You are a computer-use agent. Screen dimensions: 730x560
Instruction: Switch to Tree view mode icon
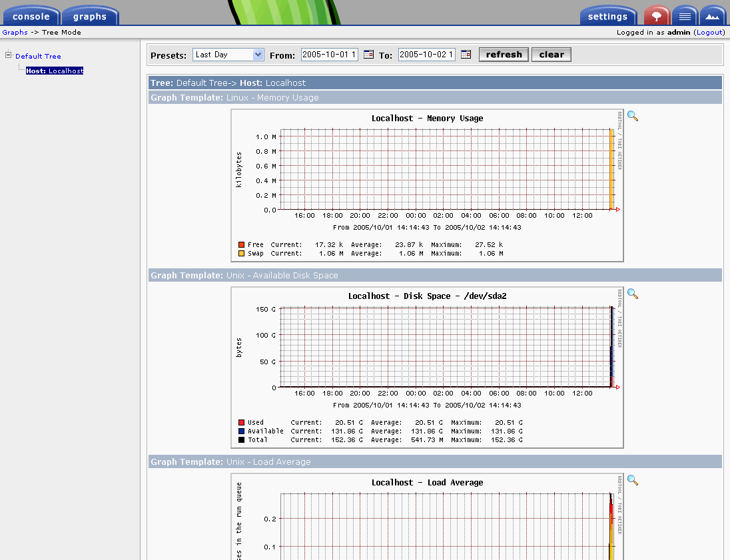(x=657, y=16)
